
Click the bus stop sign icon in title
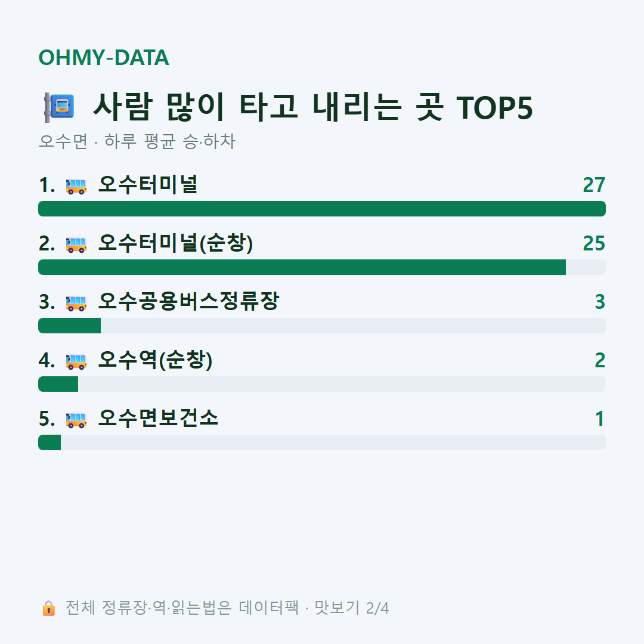60,107
